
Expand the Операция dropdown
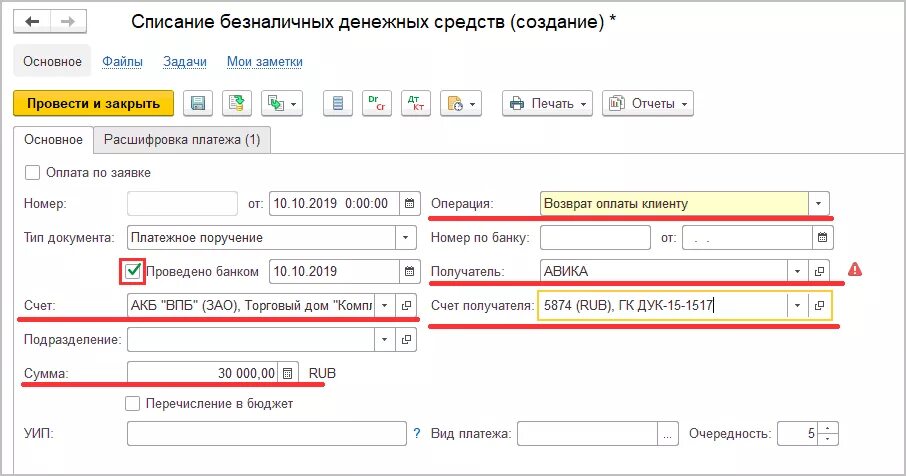[x=818, y=203]
